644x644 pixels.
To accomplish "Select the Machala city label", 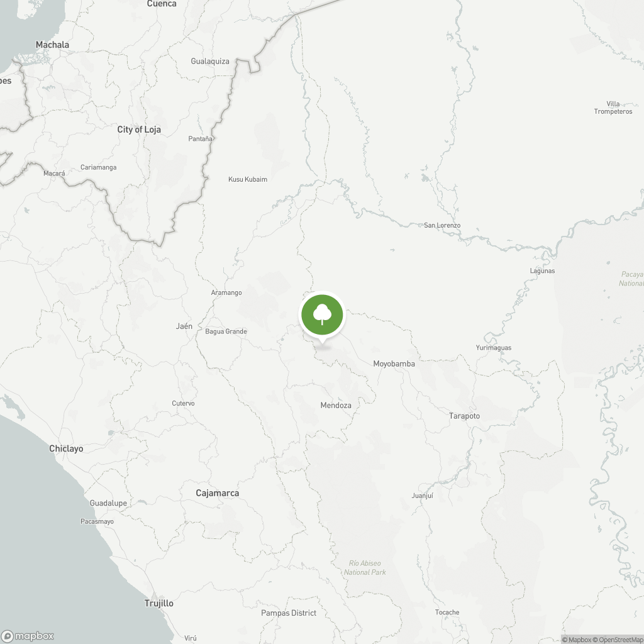I will pyautogui.click(x=52, y=45).
